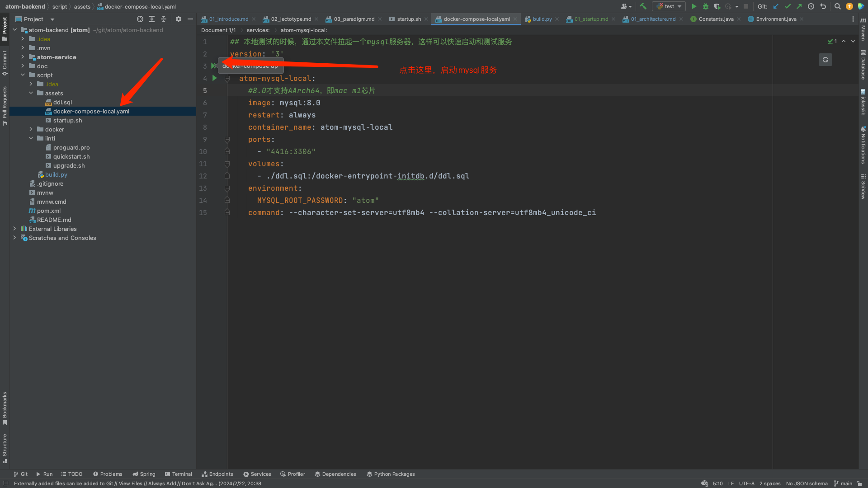Open the Problems tool window
868x488 pixels.
tap(108, 474)
